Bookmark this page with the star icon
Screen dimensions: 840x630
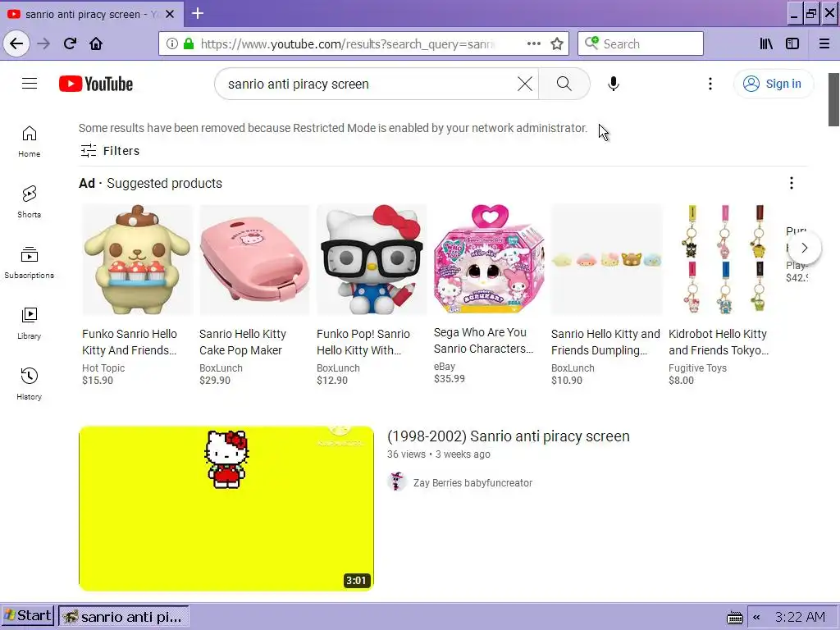[x=557, y=43]
